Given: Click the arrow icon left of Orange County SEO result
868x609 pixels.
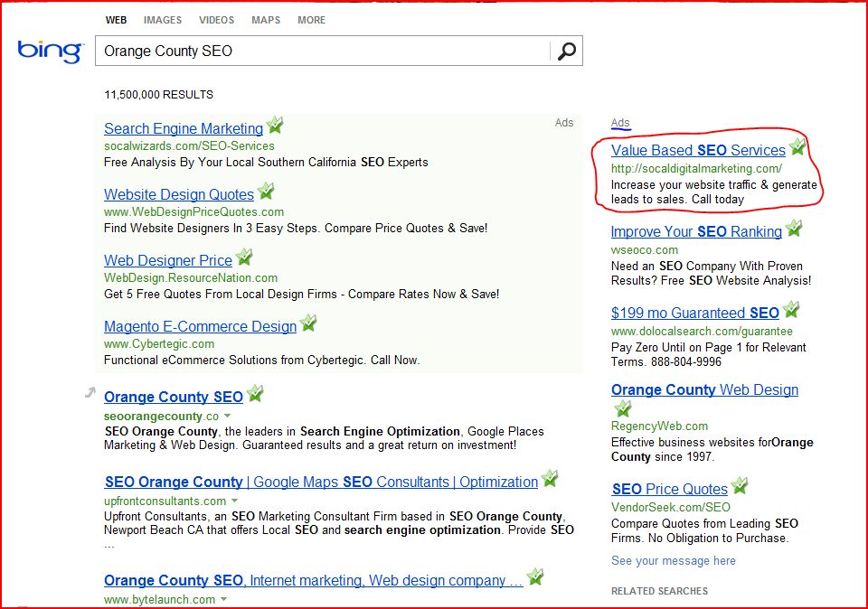Looking at the screenshot, I should pos(90,393).
